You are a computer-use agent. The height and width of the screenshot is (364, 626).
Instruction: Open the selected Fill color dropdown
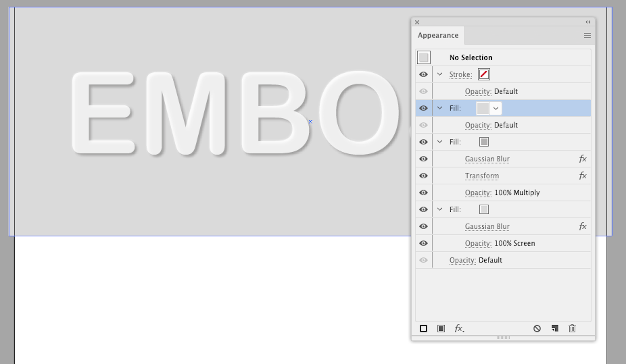pyautogui.click(x=496, y=108)
